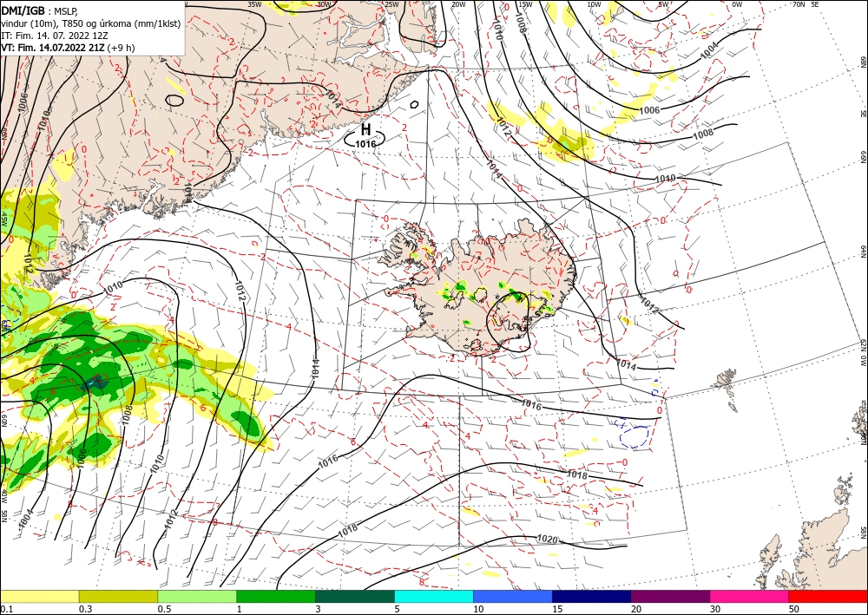Click the "50" legend value
Screen dimensions: 868x615
(794, 609)
